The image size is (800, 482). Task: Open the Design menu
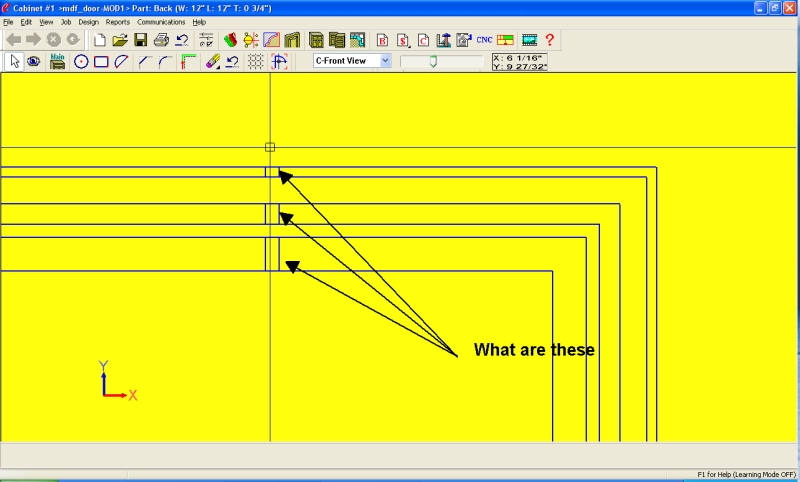pyautogui.click(x=89, y=21)
